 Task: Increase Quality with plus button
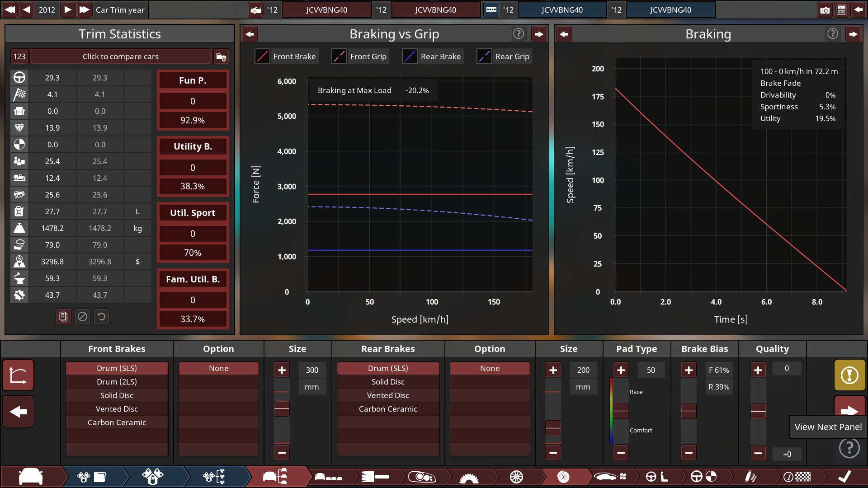(x=758, y=370)
